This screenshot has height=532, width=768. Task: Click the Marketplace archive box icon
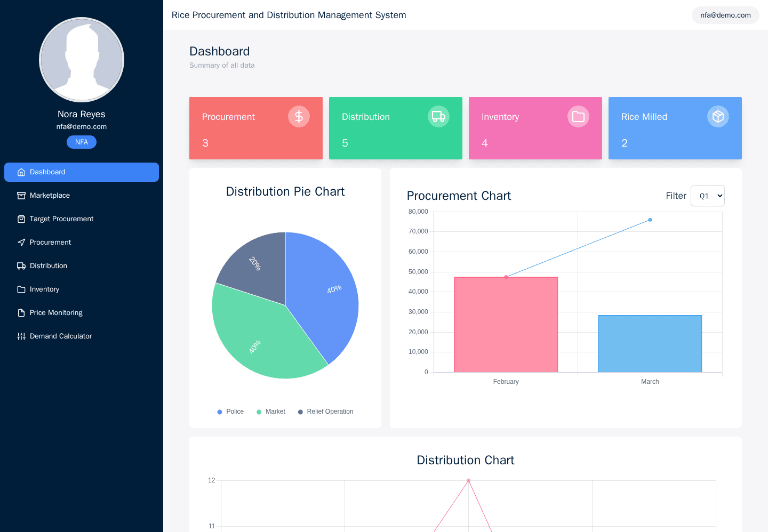coord(21,196)
